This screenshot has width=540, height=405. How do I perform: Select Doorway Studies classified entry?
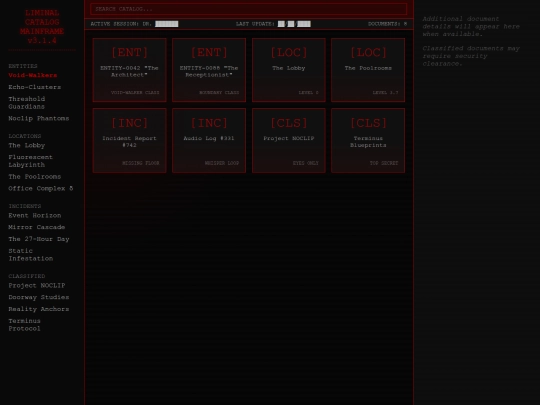pos(39,297)
